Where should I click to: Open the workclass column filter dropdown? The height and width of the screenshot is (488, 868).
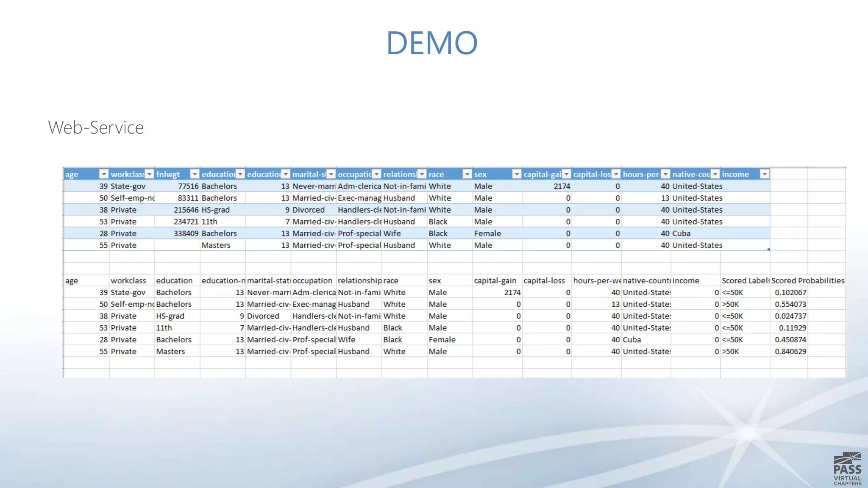pyautogui.click(x=149, y=174)
